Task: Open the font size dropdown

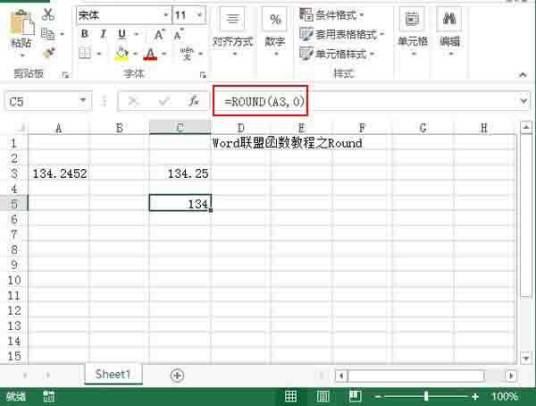Action: pos(199,15)
